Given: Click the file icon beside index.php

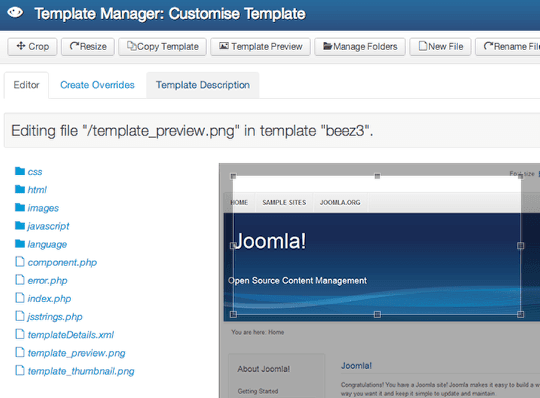Looking at the screenshot, I should coord(20,298).
